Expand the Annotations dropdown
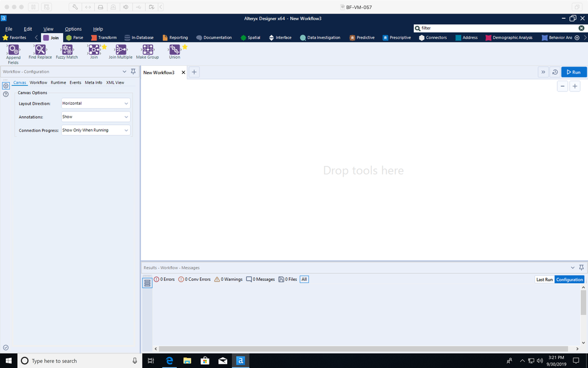 pyautogui.click(x=126, y=117)
